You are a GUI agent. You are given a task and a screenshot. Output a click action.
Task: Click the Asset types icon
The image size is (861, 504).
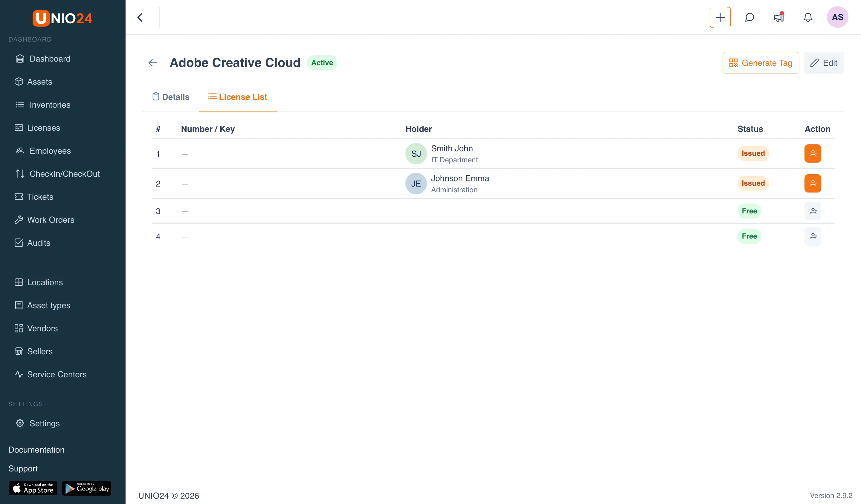point(19,306)
